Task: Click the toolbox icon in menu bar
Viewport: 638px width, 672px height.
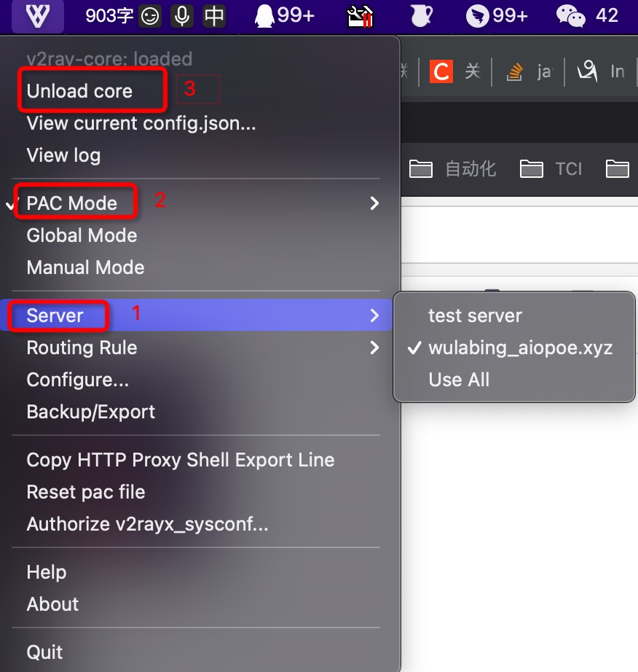Action: click(360, 16)
